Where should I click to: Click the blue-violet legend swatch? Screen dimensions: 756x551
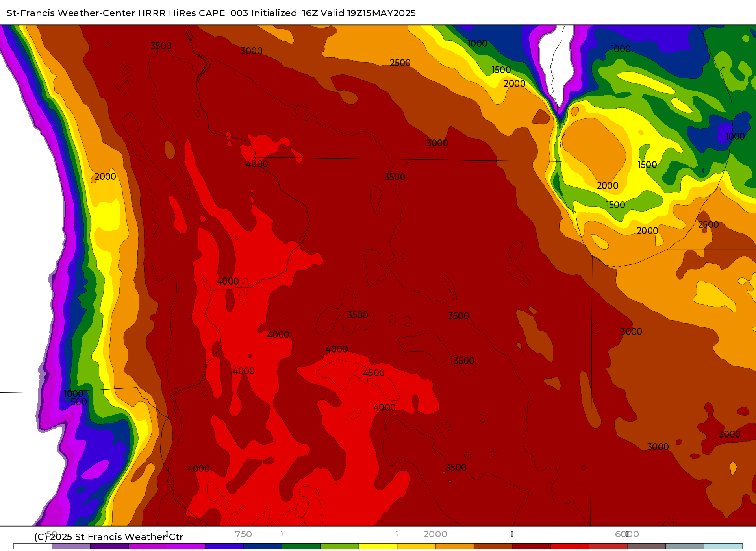click(x=224, y=546)
